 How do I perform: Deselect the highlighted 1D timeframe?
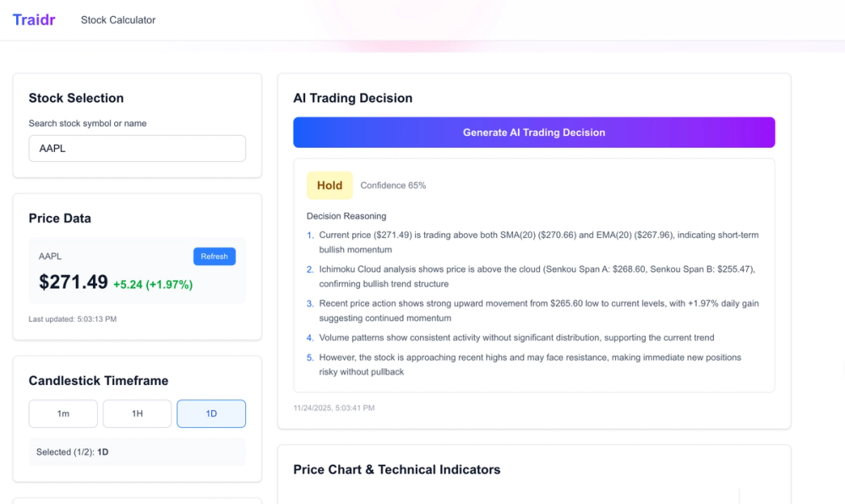[x=211, y=414]
